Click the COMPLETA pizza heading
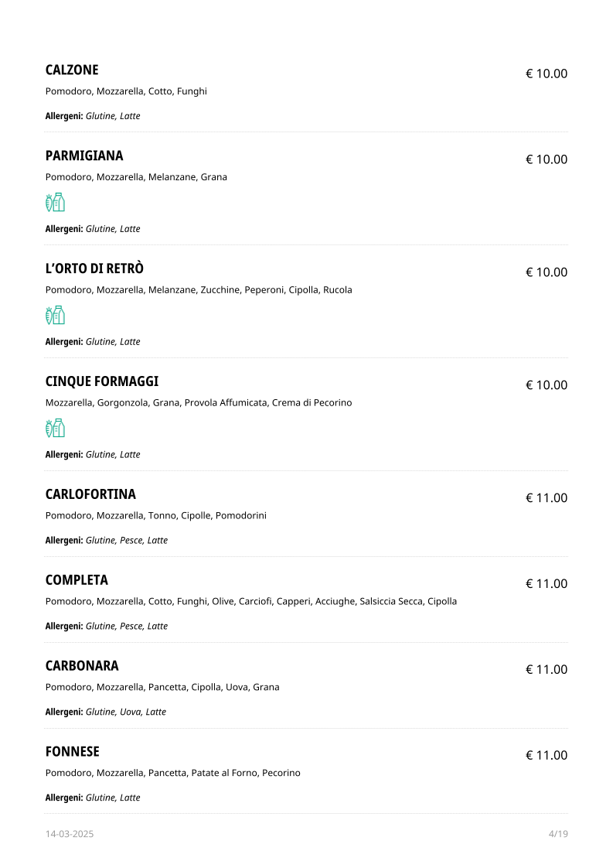613x868 pixels. 77,580
